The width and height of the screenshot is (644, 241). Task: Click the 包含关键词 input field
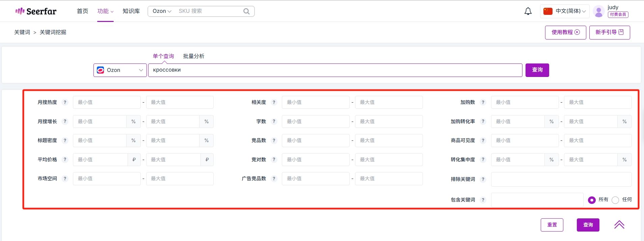point(537,200)
